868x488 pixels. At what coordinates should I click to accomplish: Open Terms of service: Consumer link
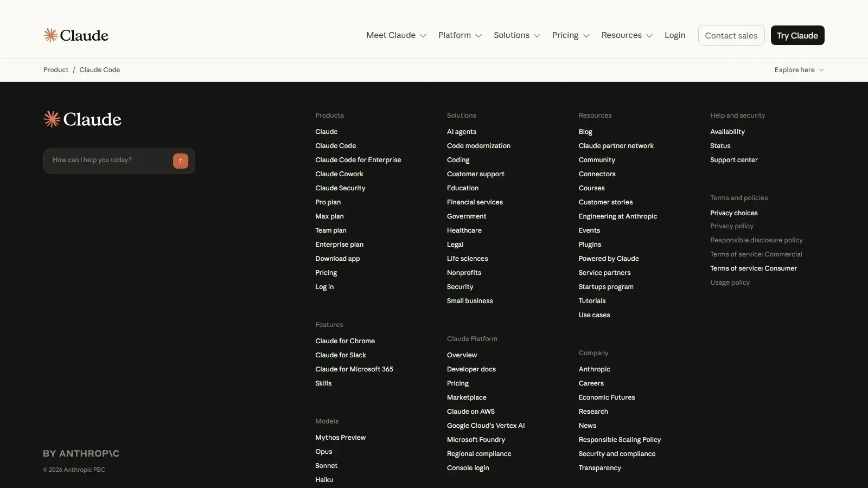click(x=754, y=268)
